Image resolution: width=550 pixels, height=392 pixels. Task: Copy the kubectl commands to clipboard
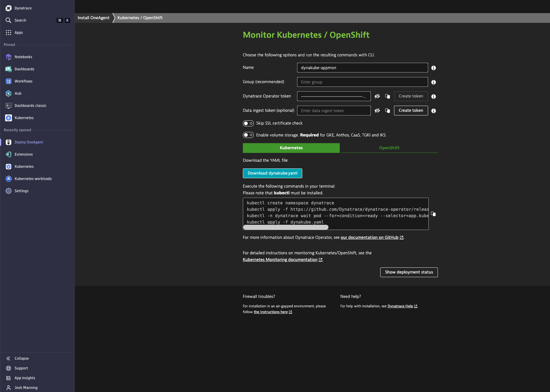tap(433, 214)
